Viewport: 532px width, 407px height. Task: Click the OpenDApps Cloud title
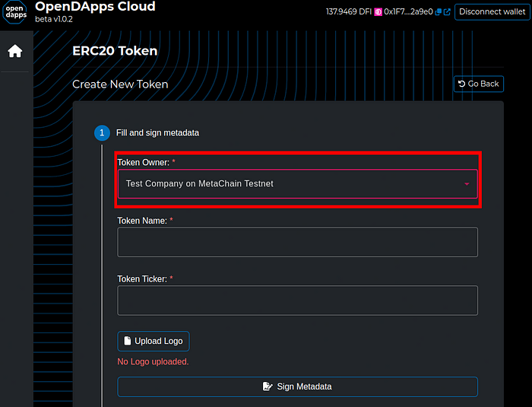(x=95, y=6)
